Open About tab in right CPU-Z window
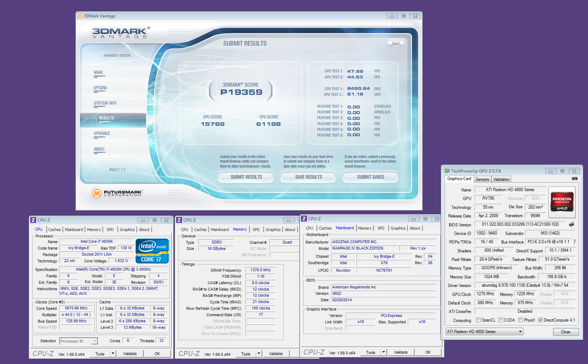This screenshot has height=364, width=588. point(415,228)
